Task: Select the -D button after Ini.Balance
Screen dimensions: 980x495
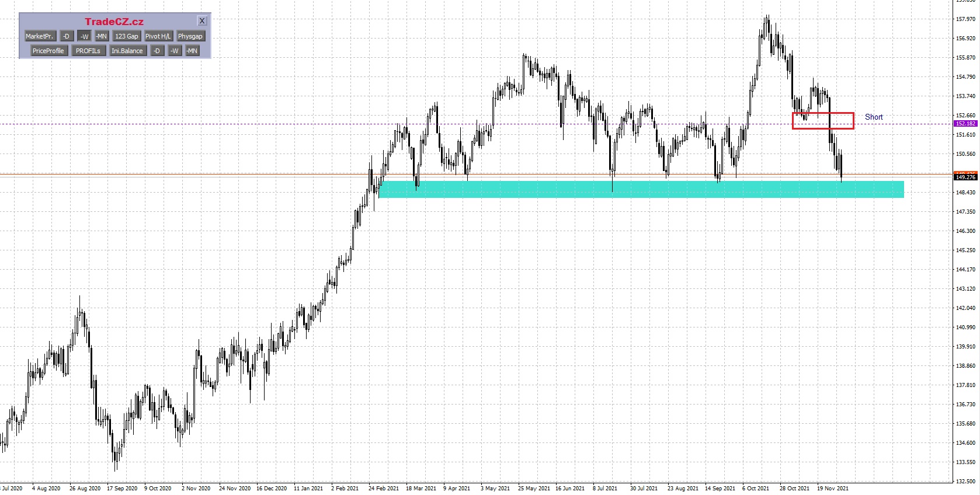Action: tap(157, 51)
